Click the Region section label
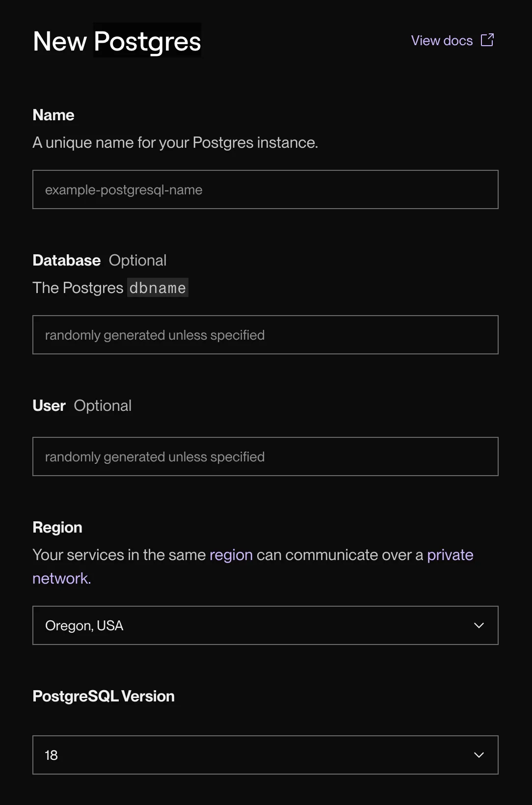This screenshot has height=805, width=532. 57,528
